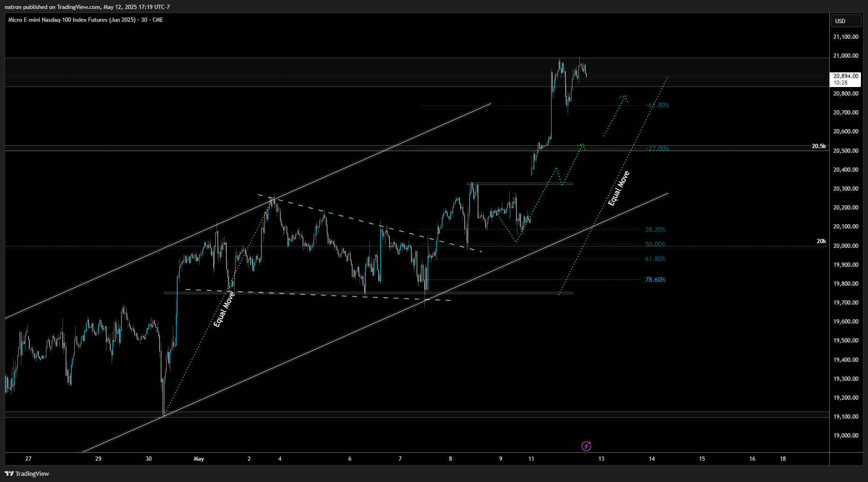Click the 20,300.00 price axis label
Image resolution: width=868 pixels, height=482 pixels.
pos(846,189)
